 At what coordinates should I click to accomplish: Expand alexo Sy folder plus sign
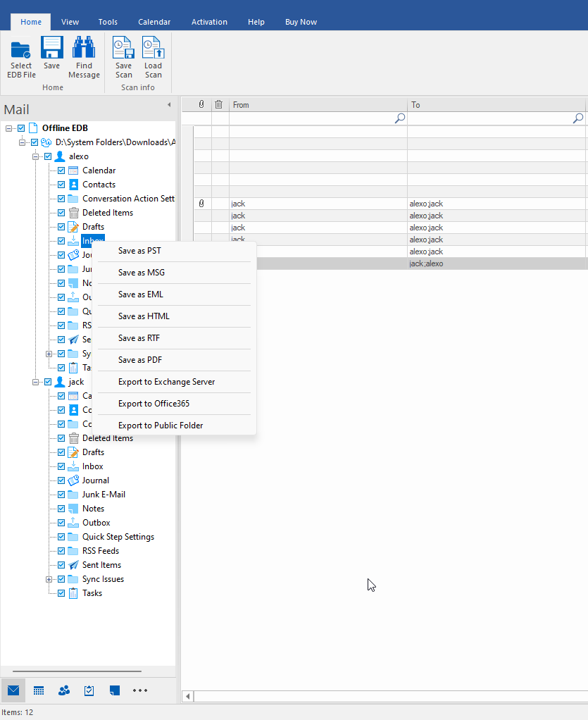point(49,354)
